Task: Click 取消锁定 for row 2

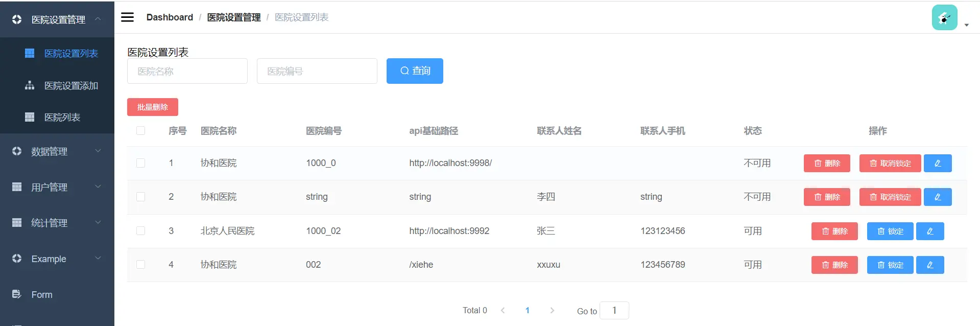Action: [890, 197]
